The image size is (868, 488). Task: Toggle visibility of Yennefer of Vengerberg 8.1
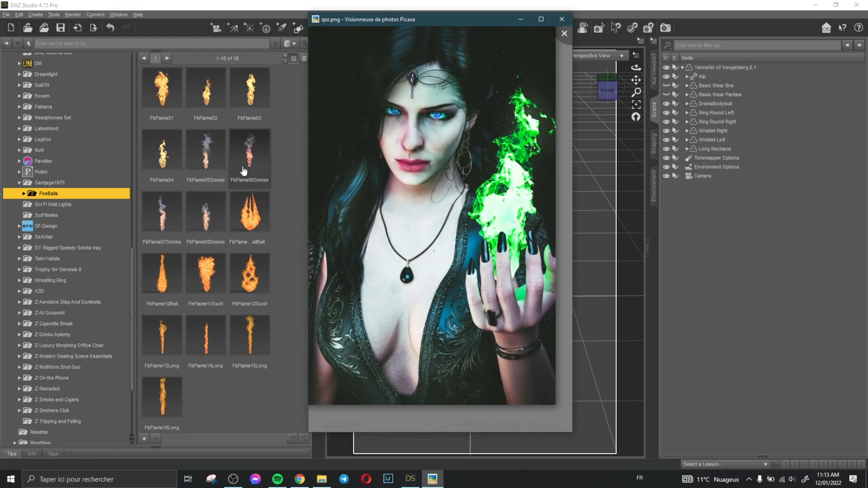point(666,67)
